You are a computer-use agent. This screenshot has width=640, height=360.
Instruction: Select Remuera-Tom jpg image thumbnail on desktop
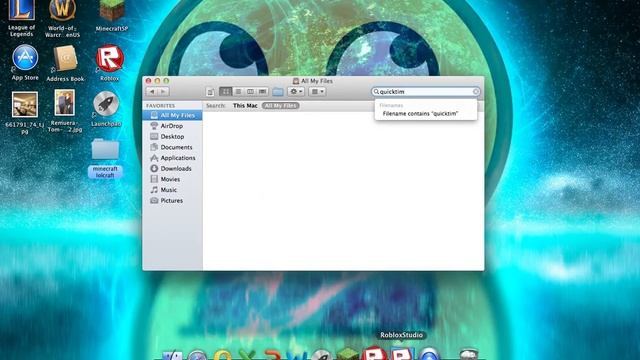tap(64, 103)
